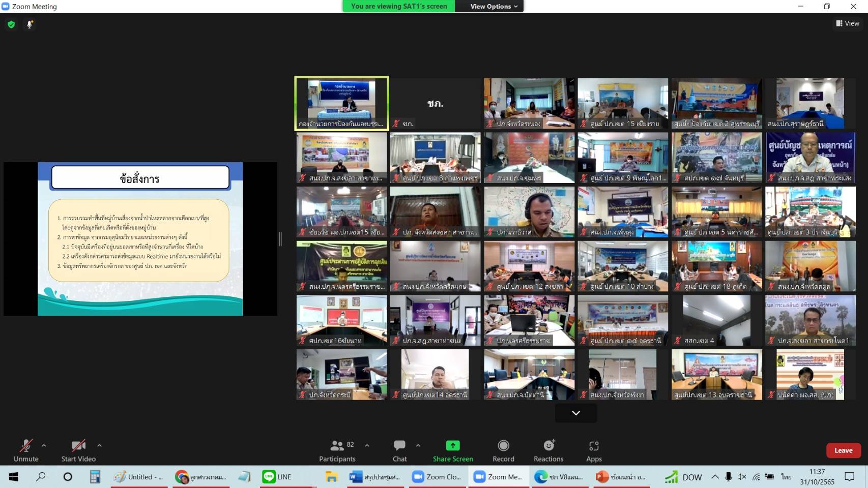Click the divider handle beside the shared screen
Image resolution: width=868 pixels, height=488 pixels.
click(x=280, y=239)
